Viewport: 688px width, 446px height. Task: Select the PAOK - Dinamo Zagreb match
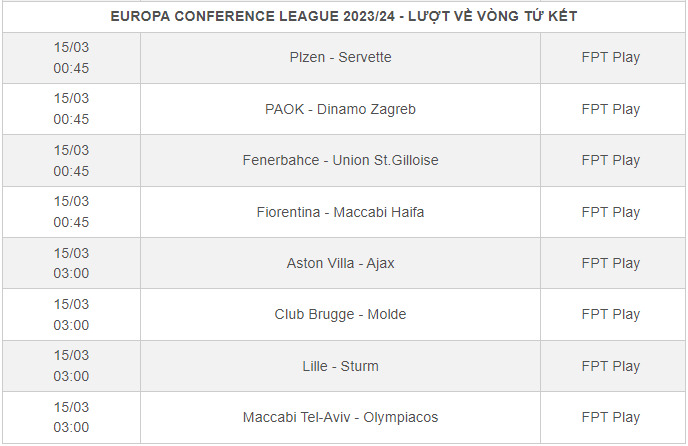[x=340, y=109]
